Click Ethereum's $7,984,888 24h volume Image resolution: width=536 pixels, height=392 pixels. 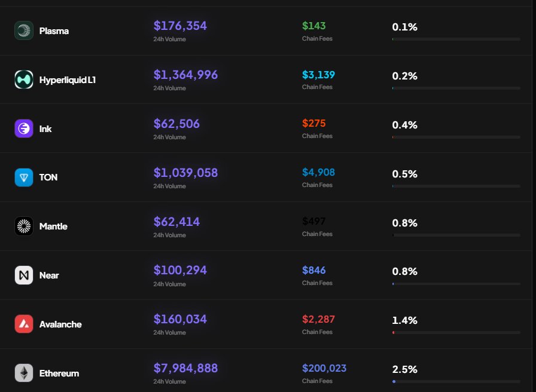pos(185,368)
